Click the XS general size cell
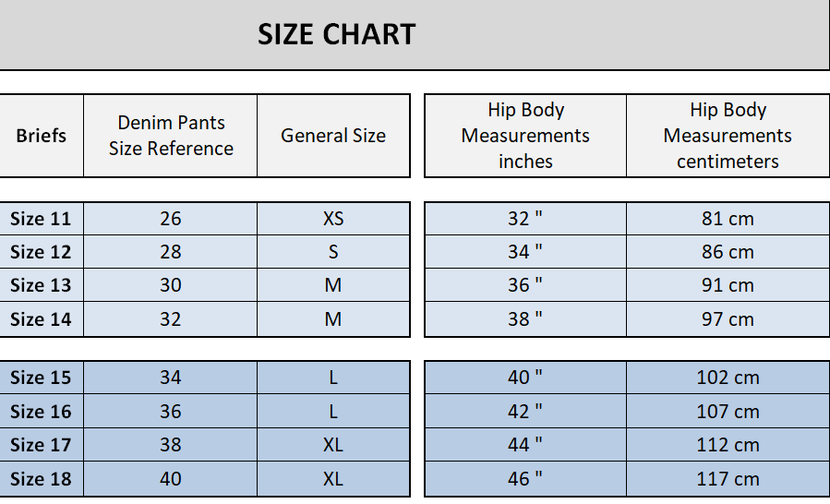 pos(333,219)
